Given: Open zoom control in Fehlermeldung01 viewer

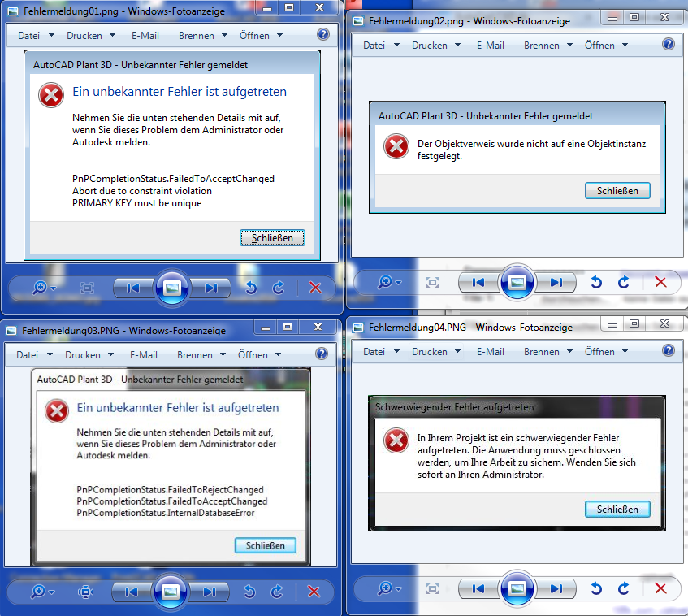Looking at the screenshot, I should pos(45,288).
